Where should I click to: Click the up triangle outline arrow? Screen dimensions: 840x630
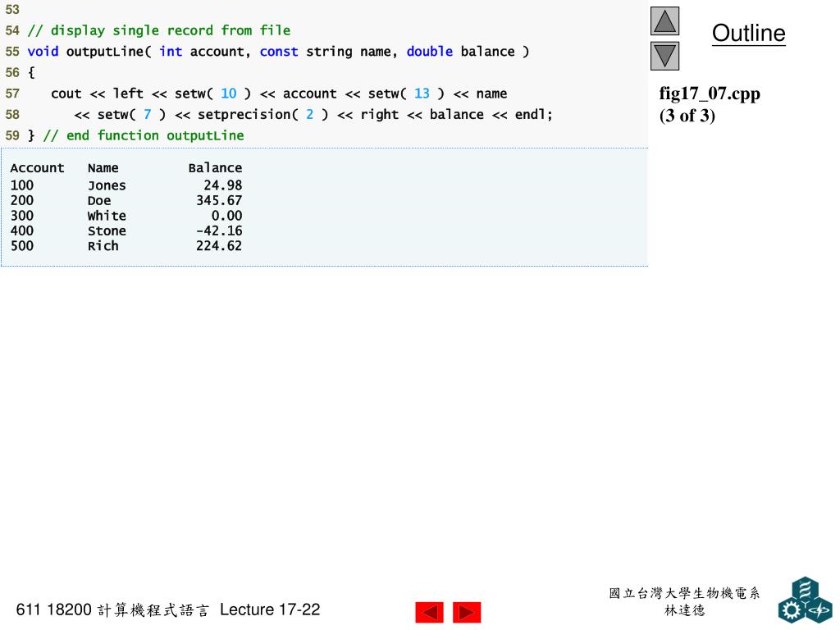(x=664, y=21)
